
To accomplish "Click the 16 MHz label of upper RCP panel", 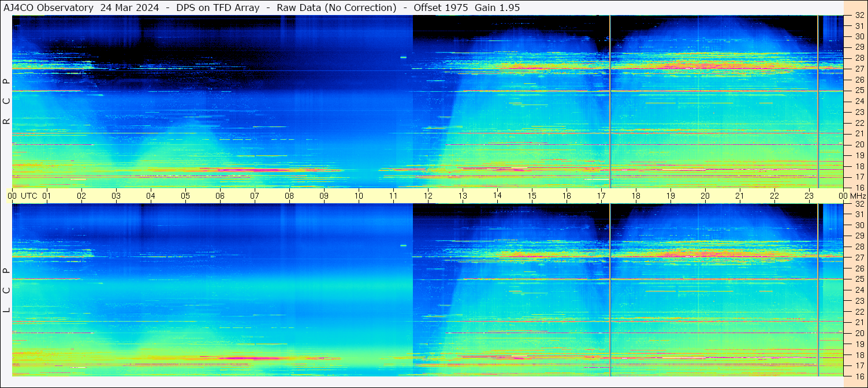I will 859,188.
